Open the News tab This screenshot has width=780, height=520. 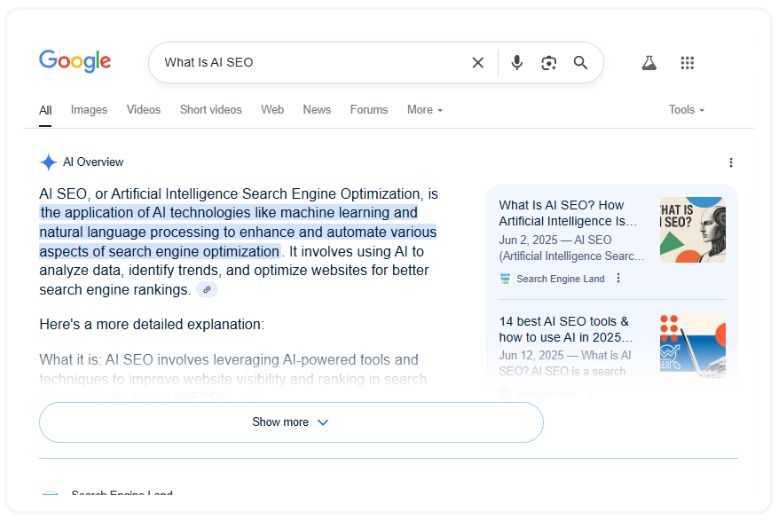[x=317, y=109]
